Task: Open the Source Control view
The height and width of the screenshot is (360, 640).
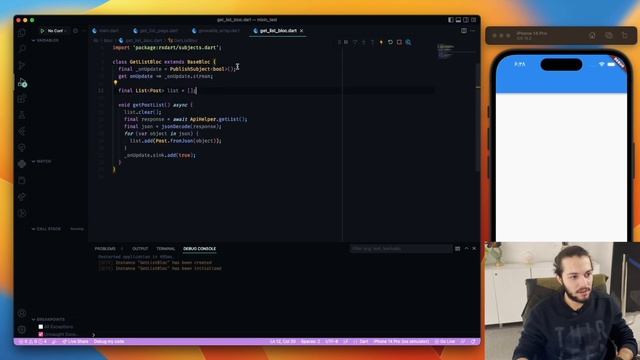Action: [22, 65]
